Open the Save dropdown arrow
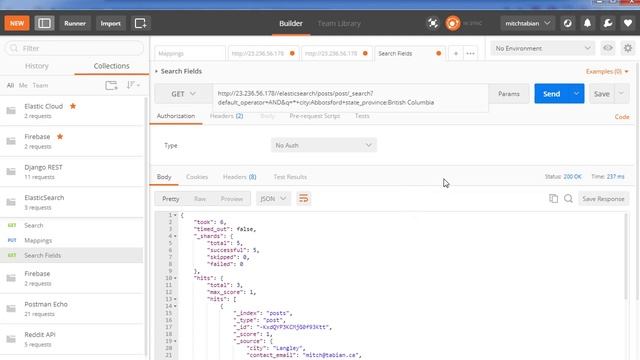640x360 pixels. point(621,94)
